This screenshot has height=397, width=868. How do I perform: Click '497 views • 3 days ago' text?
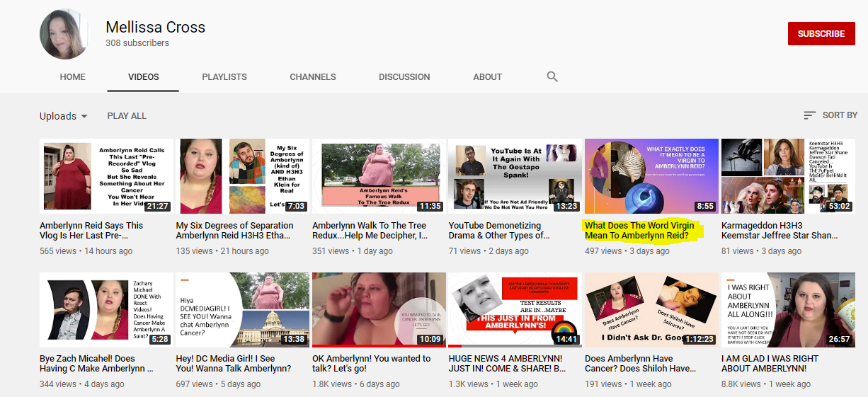point(627,251)
